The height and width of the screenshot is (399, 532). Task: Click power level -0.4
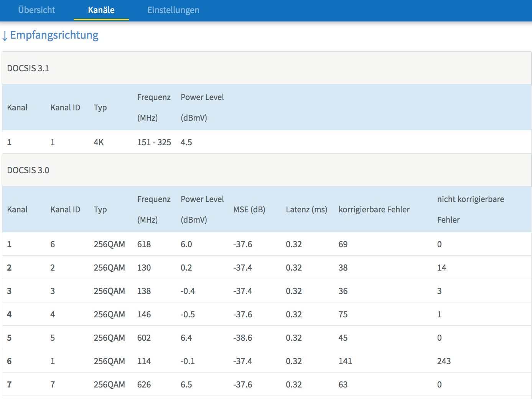pos(188,291)
